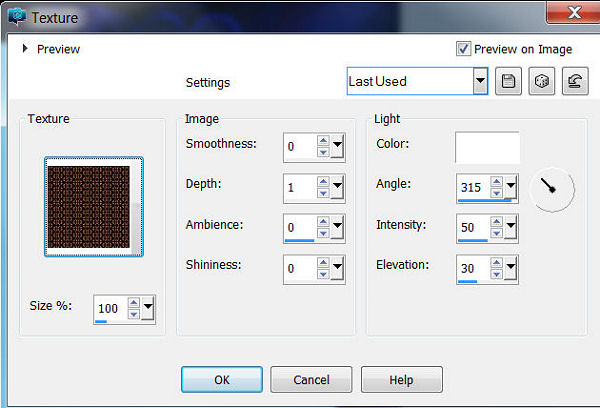This screenshot has height=408, width=600.
Task: Open the Elevation slider dropdown arrow
Action: (x=510, y=267)
